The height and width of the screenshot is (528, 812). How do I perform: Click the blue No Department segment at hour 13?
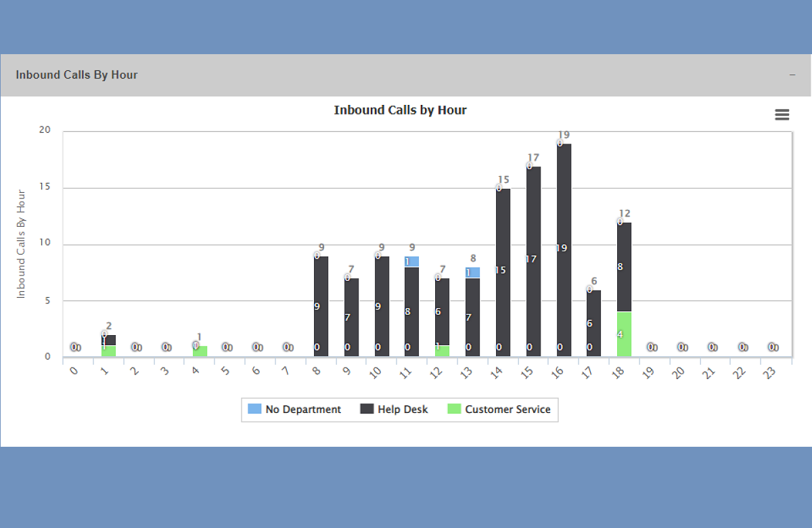tap(472, 272)
